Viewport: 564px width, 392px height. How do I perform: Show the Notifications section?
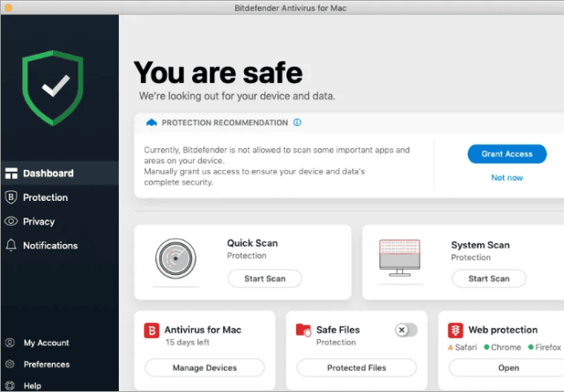[x=60, y=245]
